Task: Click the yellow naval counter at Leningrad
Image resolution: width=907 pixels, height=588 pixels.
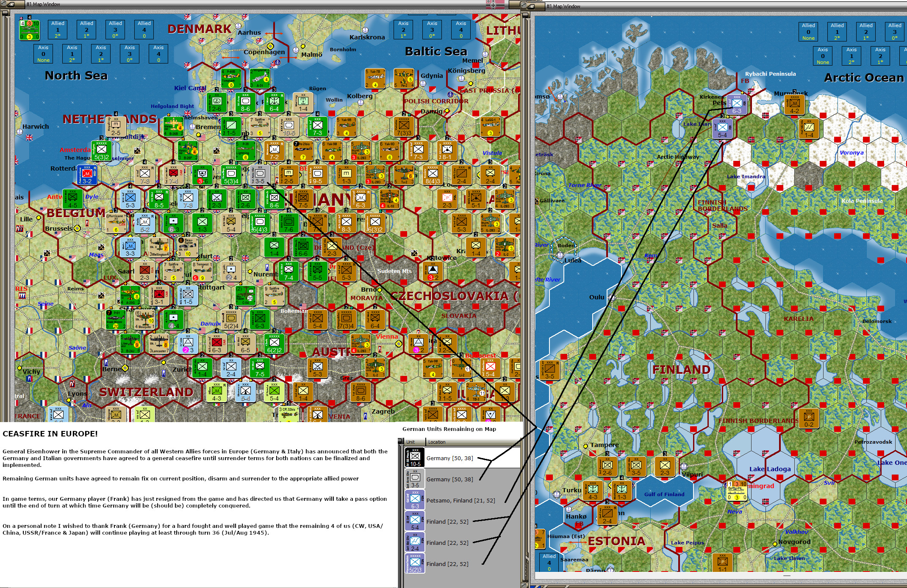Action: click(x=737, y=491)
